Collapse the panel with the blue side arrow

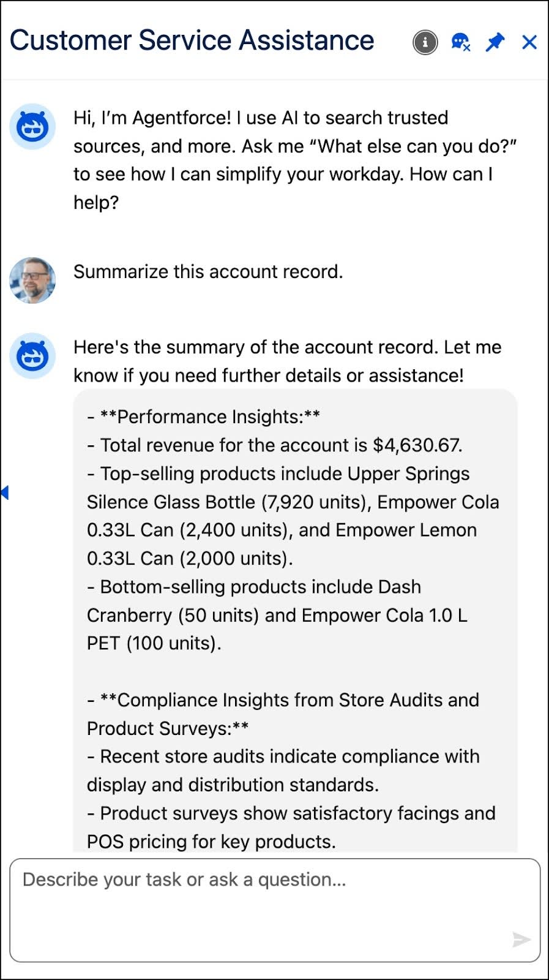pos(5,492)
